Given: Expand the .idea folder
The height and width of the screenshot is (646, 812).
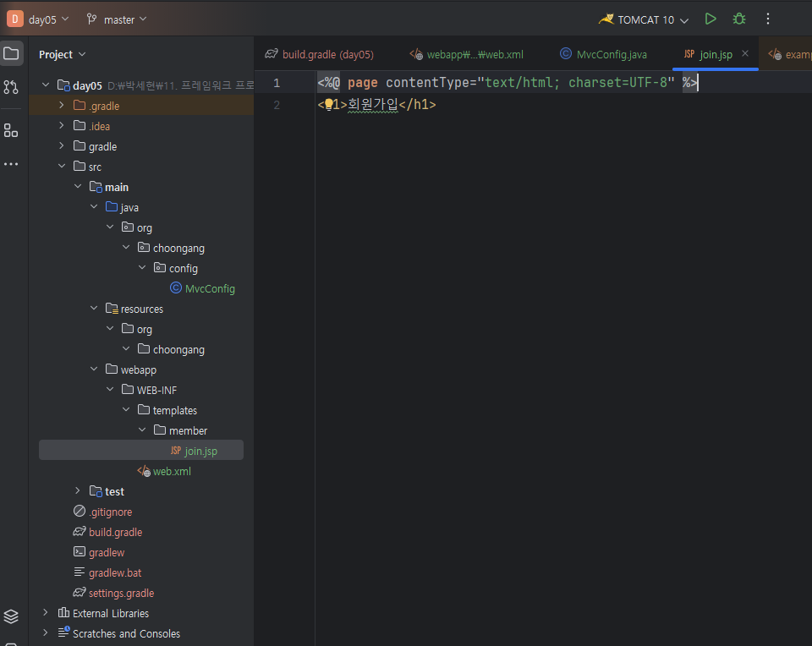Looking at the screenshot, I should point(62,125).
